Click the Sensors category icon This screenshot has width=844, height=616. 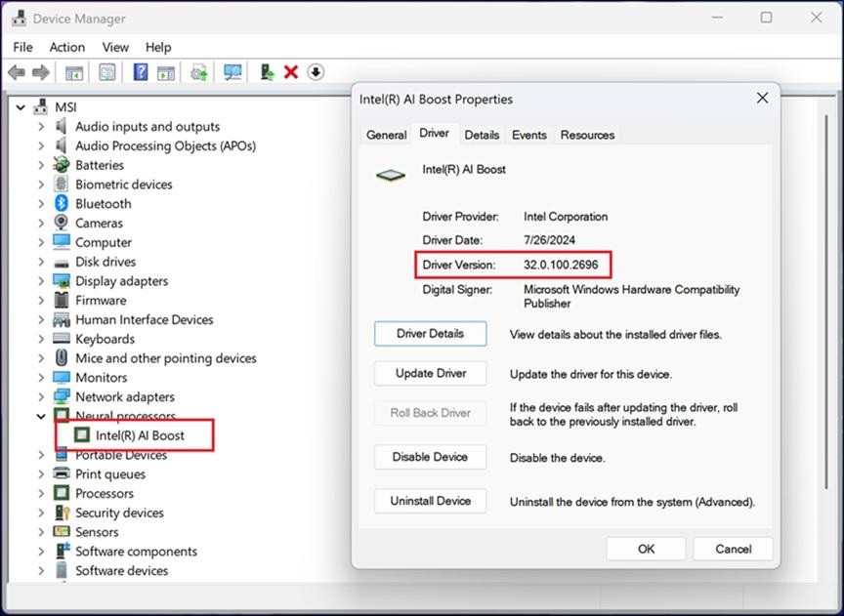click(x=62, y=532)
